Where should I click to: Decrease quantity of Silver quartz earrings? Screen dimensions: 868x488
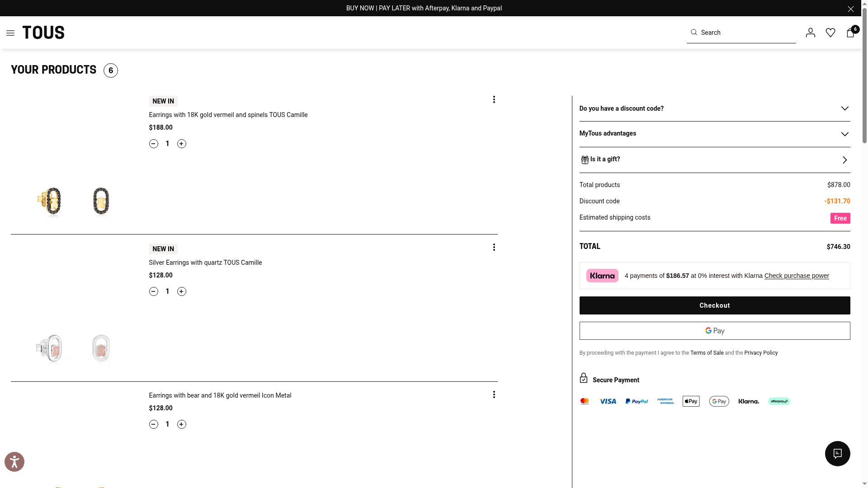154,291
